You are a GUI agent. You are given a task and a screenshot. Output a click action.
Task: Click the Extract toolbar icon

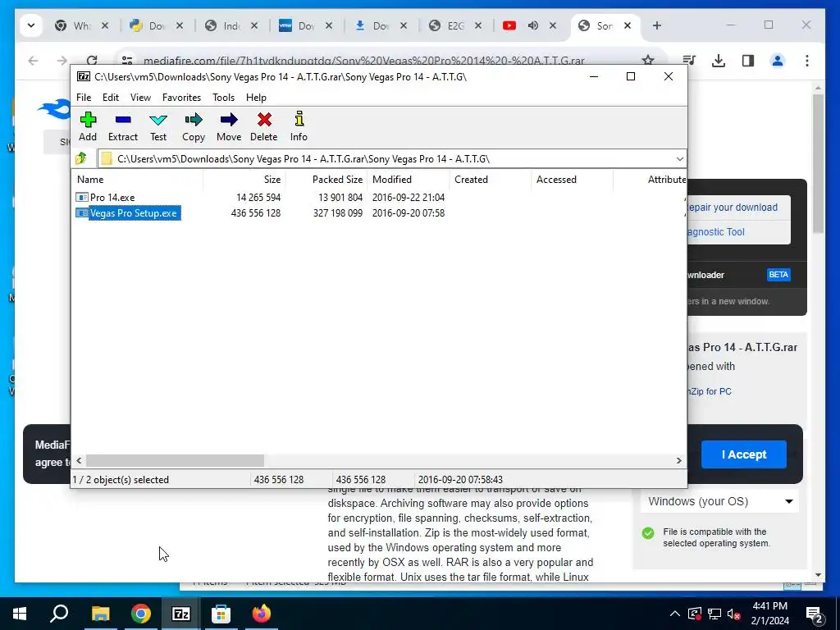click(x=123, y=126)
